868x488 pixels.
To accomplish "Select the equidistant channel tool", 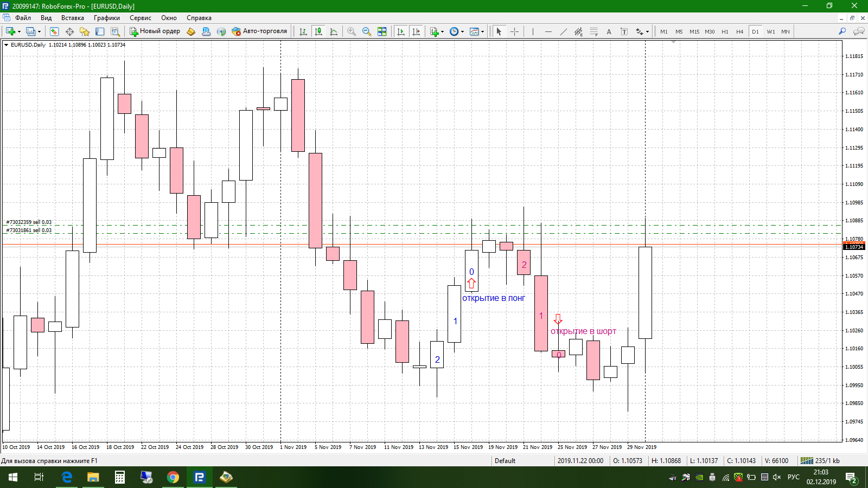I will click(579, 31).
